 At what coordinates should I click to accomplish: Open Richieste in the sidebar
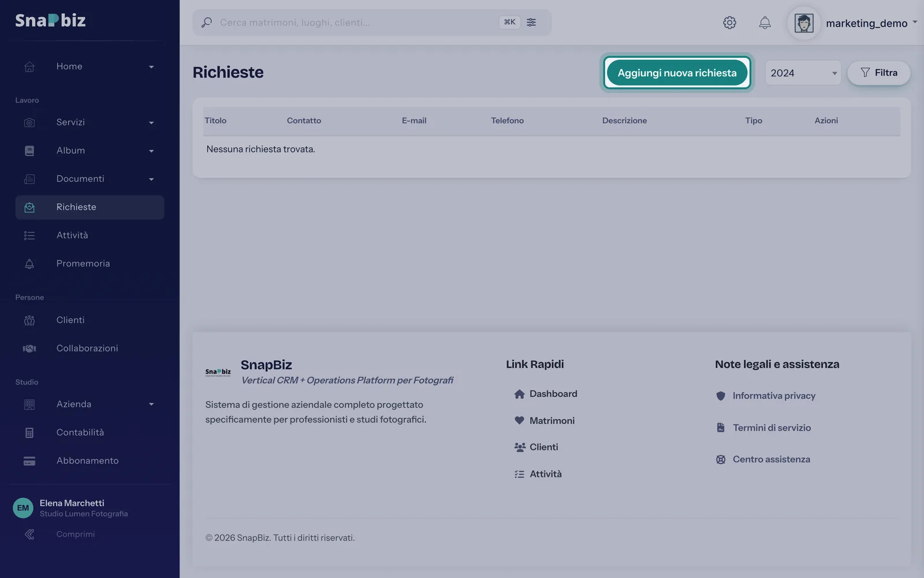90,208
